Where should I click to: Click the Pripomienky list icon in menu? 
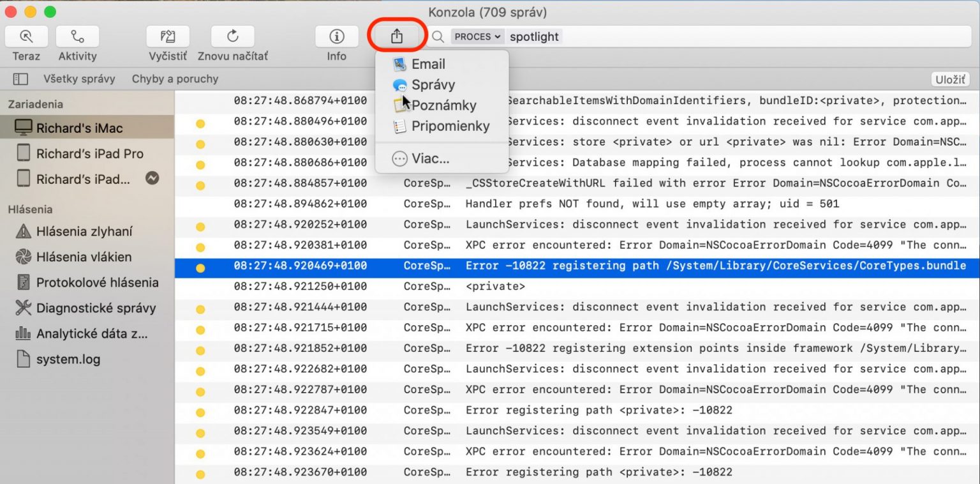pos(400,126)
